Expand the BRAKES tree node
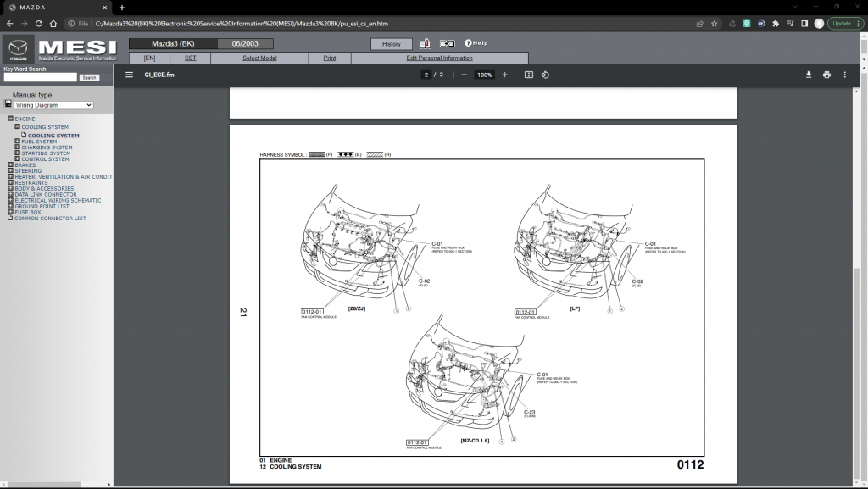 click(x=10, y=165)
